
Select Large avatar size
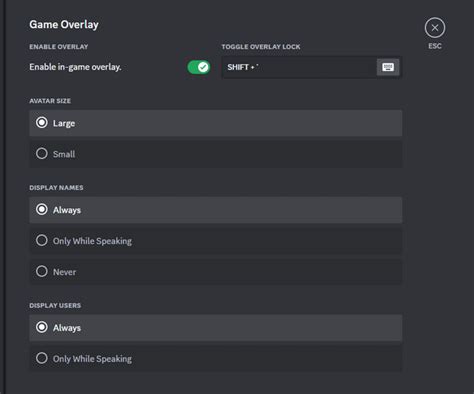tap(216, 123)
